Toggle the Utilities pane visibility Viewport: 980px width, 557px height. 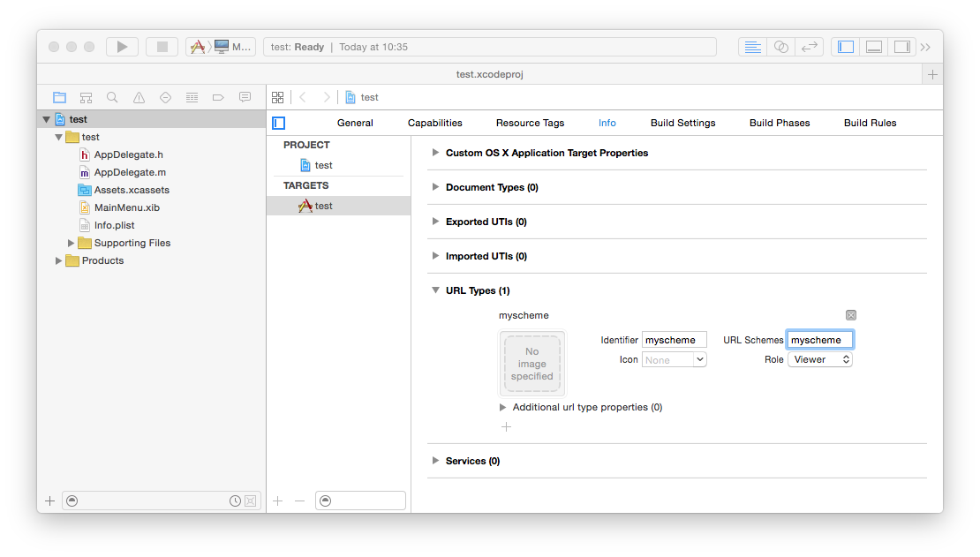coord(902,47)
